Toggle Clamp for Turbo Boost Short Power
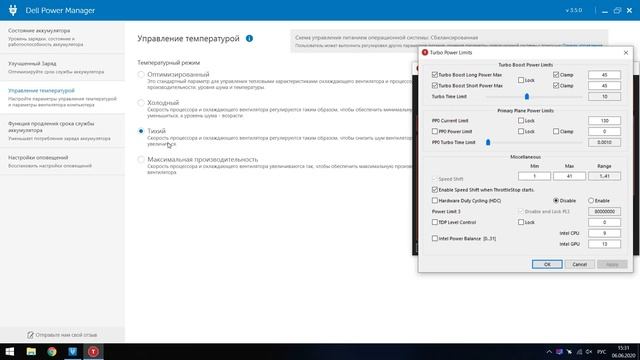This screenshot has height=360, width=640. (556, 85)
